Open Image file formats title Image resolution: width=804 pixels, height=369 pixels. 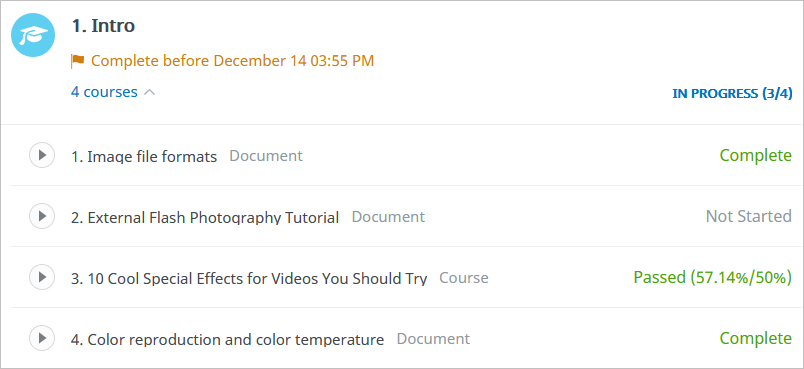coord(144,156)
